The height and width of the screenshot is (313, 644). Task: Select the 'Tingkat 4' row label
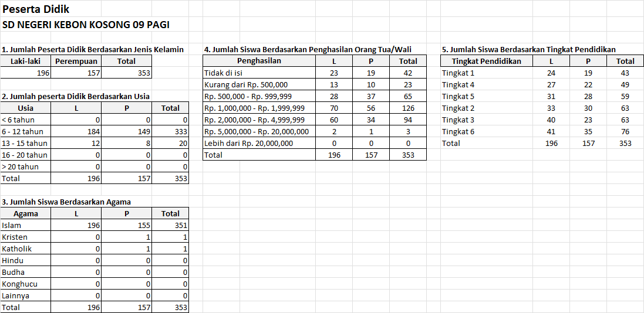[487, 85]
